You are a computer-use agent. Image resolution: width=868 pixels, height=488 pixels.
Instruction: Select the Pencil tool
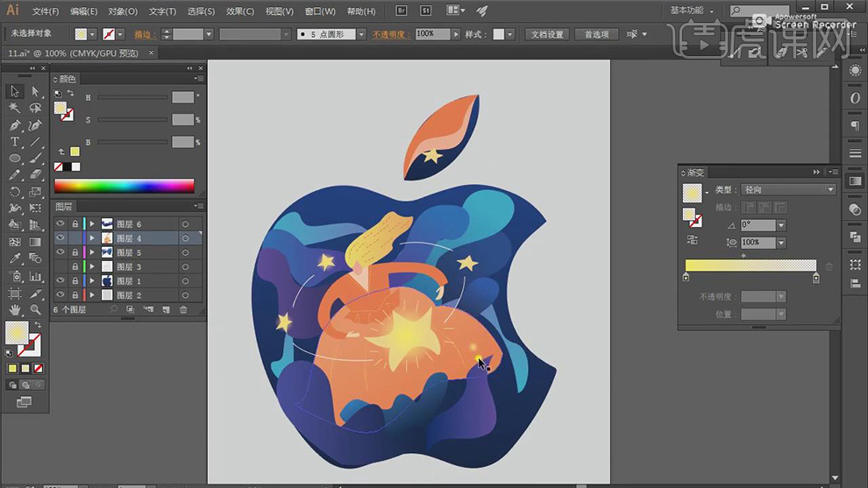tap(14, 175)
